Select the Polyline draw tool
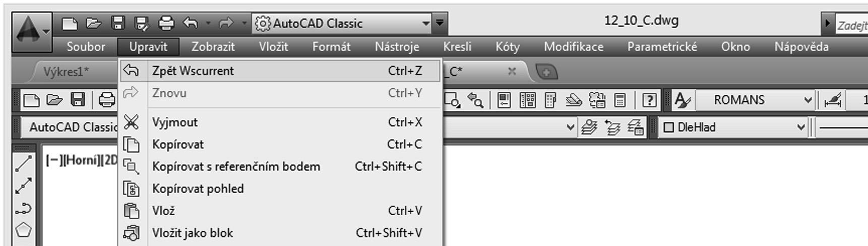Image resolution: width=868 pixels, height=246 pixels. click(x=24, y=208)
